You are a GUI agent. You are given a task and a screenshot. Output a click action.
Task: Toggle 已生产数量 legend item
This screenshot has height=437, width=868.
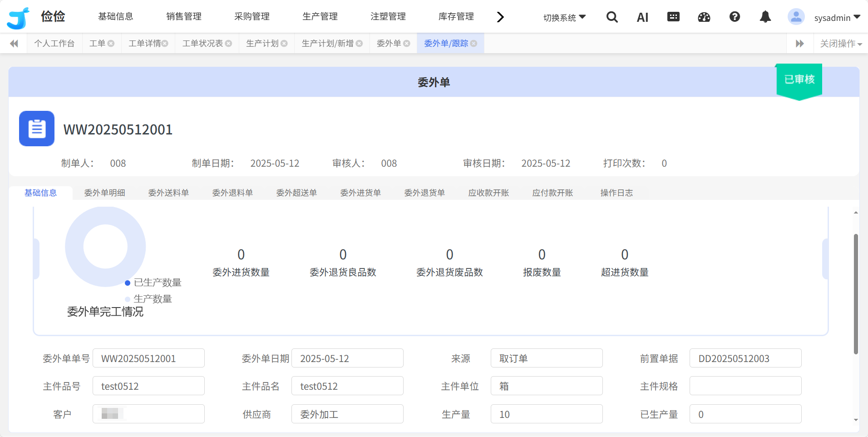click(x=153, y=283)
